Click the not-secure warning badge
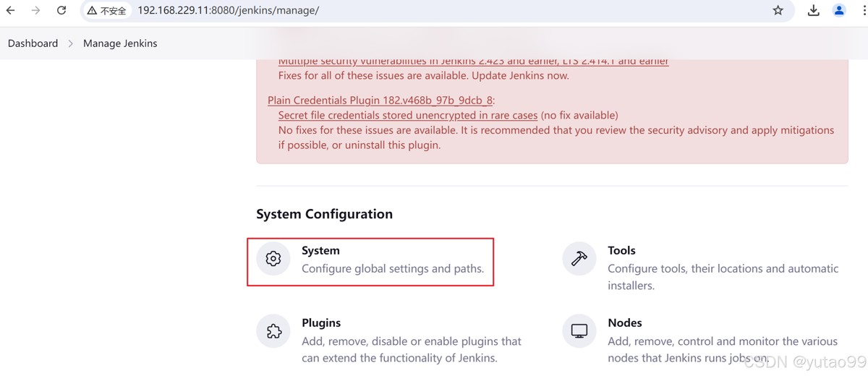868x376 pixels. [x=106, y=11]
